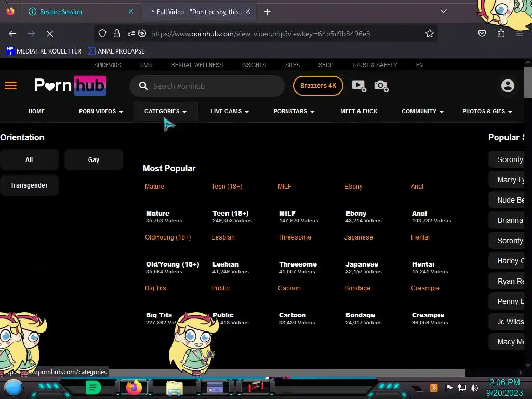Open the Firefox application hamburger menu
The width and height of the screenshot is (532, 399).
click(x=519, y=34)
